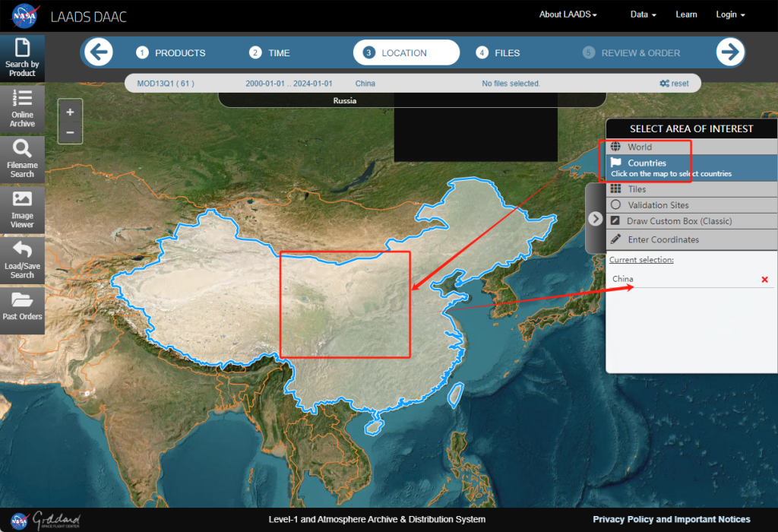
Task: Open Search by Product sidebar tool
Action: [x=22, y=58]
